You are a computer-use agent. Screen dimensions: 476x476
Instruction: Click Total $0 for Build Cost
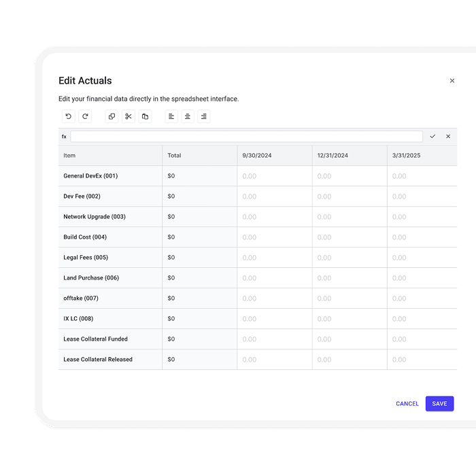pos(200,237)
